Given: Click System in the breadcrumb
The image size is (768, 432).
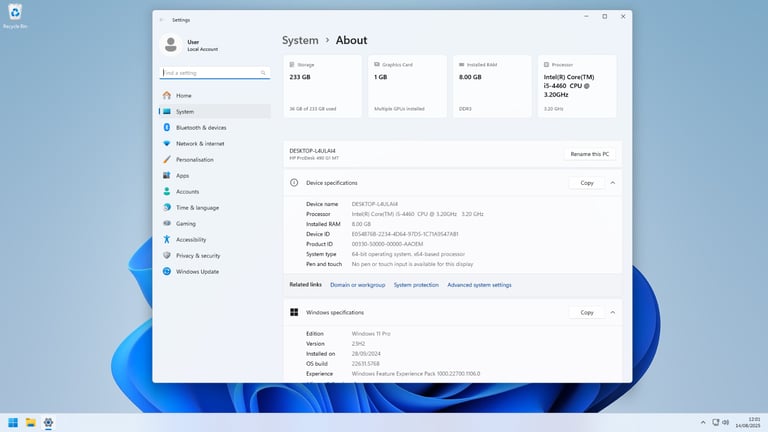Looking at the screenshot, I should [x=300, y=40].
